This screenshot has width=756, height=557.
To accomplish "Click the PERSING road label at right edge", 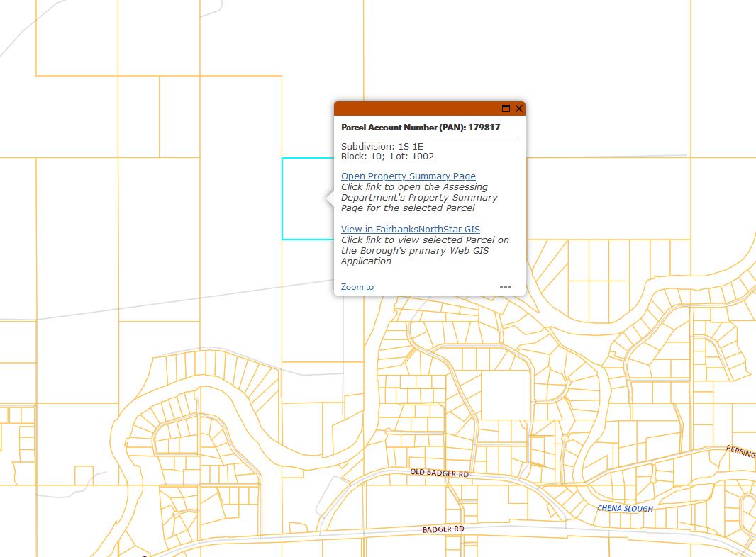I will coord(740,451).
